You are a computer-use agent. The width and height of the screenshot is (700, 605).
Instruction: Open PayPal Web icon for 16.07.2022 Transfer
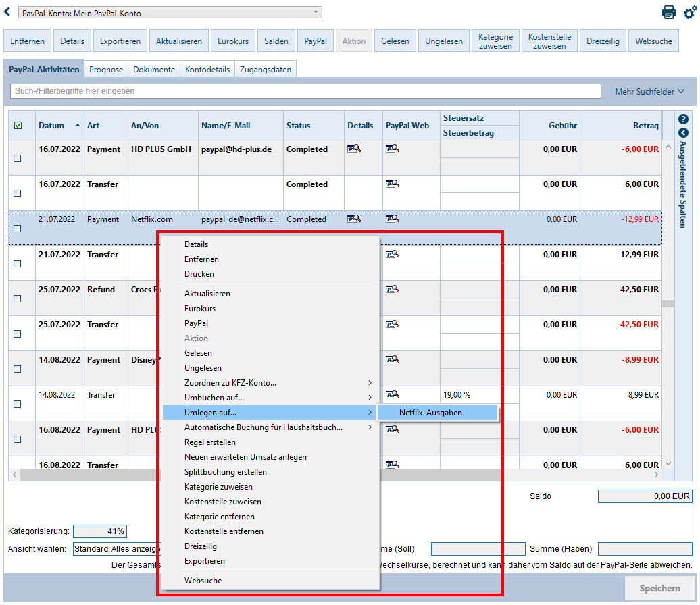[393, 184]
